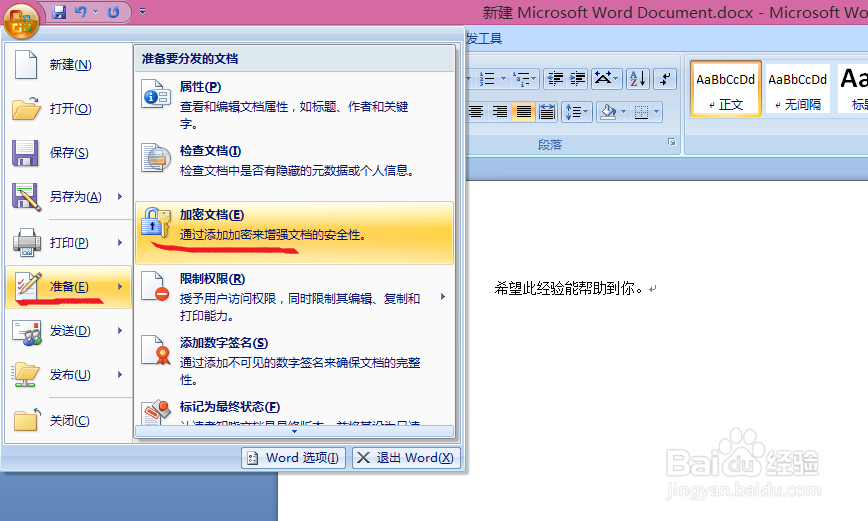Choose 发送(D) menu entry

[69, 331]
